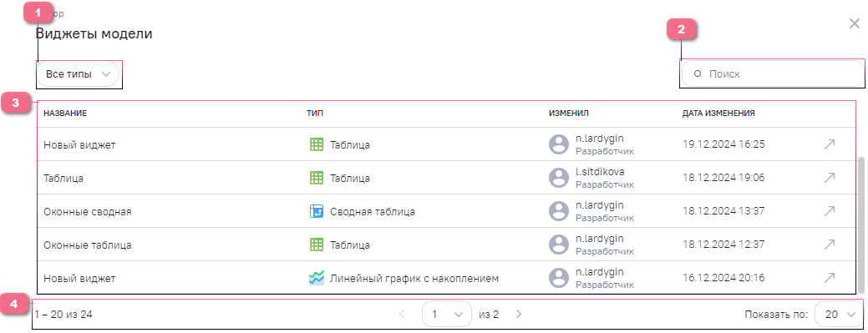Open the Все типы filter dropdown
Image resolution: width=868 pixels, height=333 pixels.
point(78,74)
